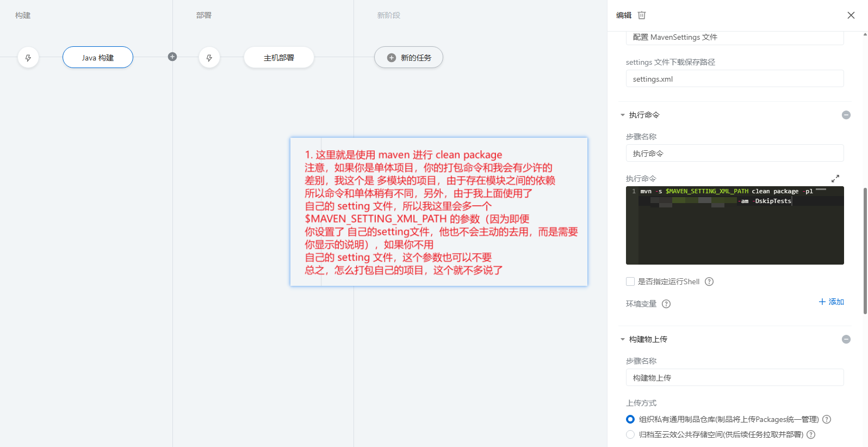Click the 部署 stage title
Screen dimensions: 868x447
[x=204, y=15]
